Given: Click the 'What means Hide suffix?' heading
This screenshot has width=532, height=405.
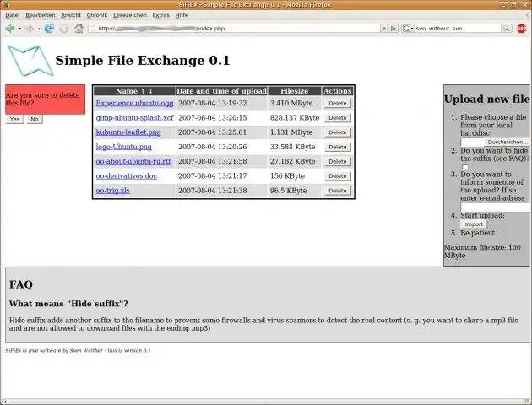Looking at the screenshot, I should click(x=68, y=304).
